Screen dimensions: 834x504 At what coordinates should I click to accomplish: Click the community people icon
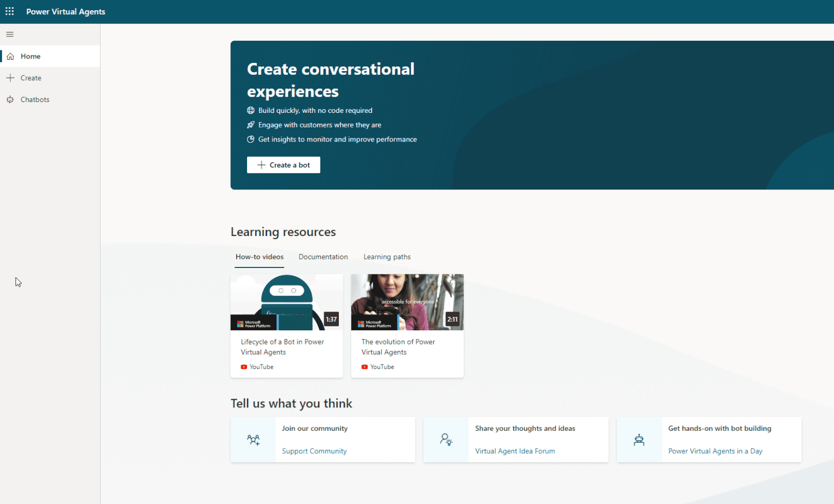[x=253, y=440]
